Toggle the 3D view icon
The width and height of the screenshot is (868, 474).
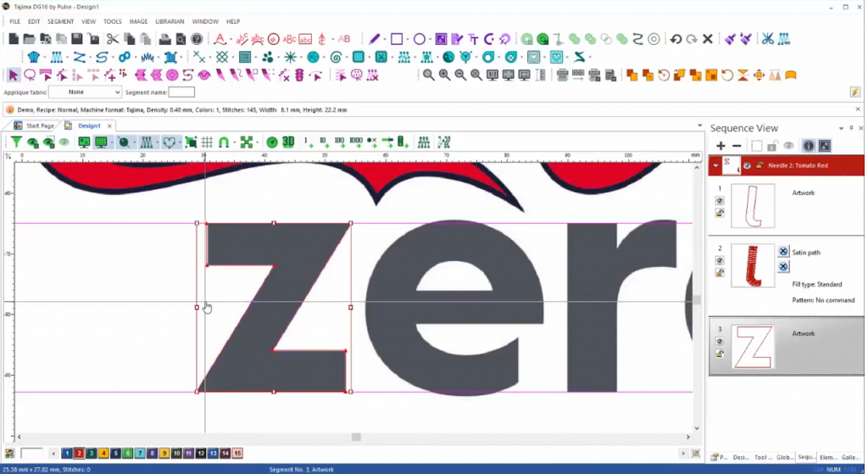[288, 142]
